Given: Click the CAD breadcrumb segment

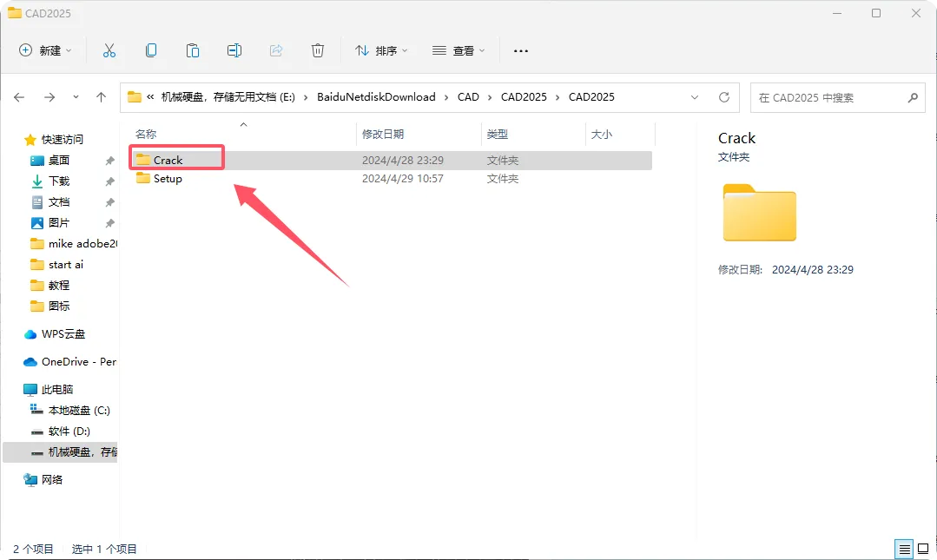Looking at the screenshot, I should (x=468, y=97).
